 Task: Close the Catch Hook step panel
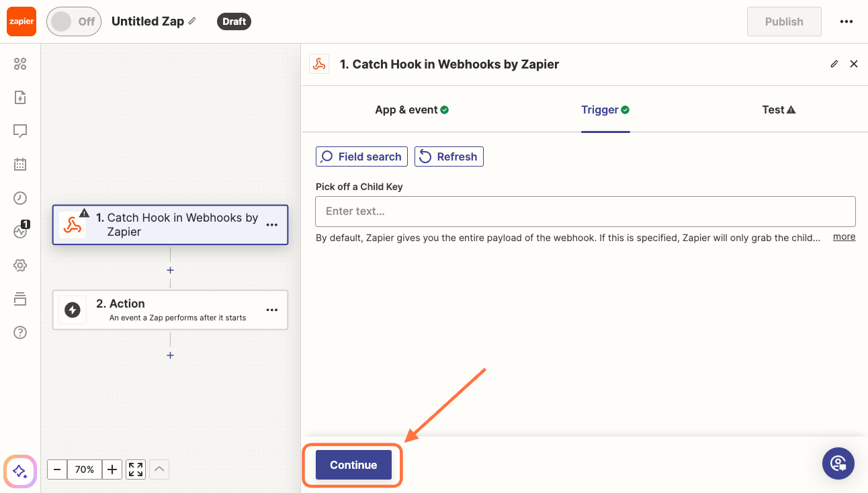[854, 64]
